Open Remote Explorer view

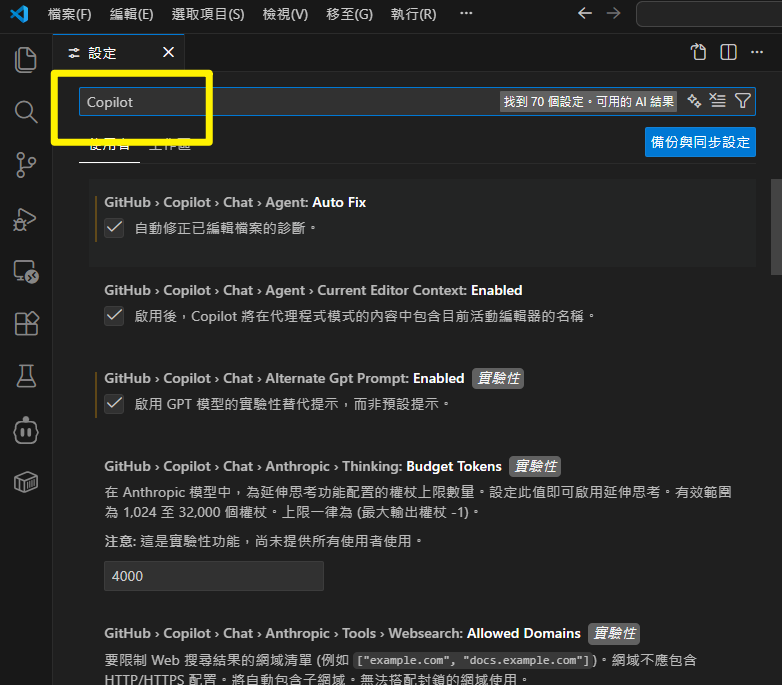(25, 272)
